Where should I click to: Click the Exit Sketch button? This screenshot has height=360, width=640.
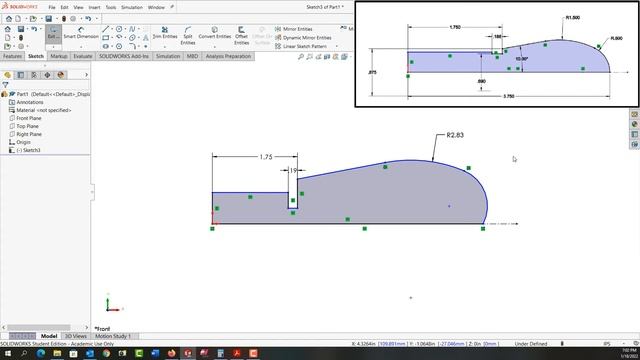pos(53,33)
